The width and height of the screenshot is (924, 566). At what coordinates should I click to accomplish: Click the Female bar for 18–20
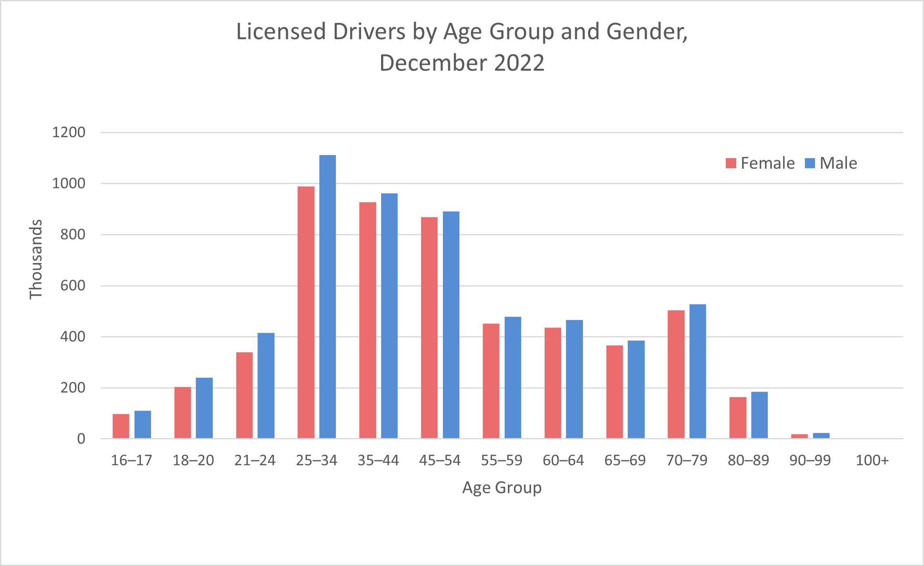coord(182,413)
